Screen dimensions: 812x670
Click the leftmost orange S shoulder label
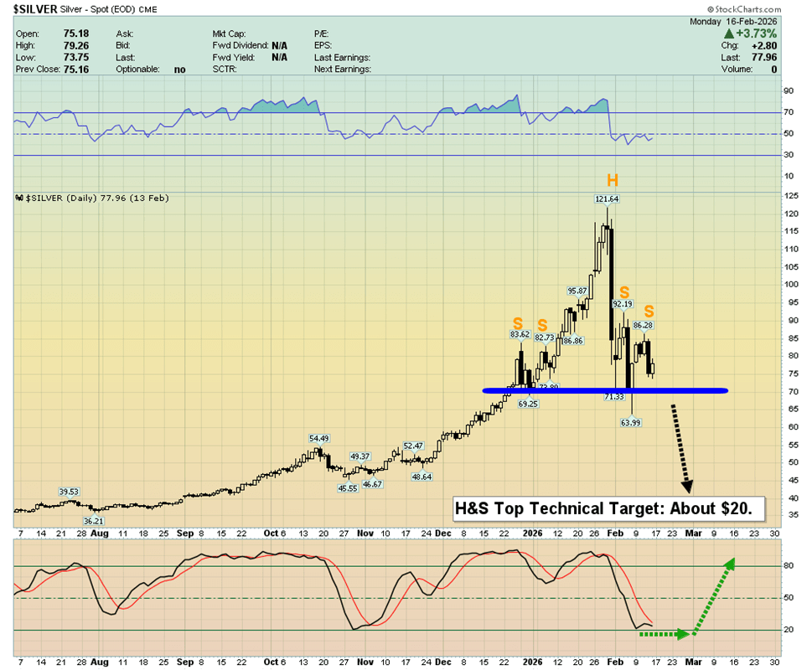(518, 322)
